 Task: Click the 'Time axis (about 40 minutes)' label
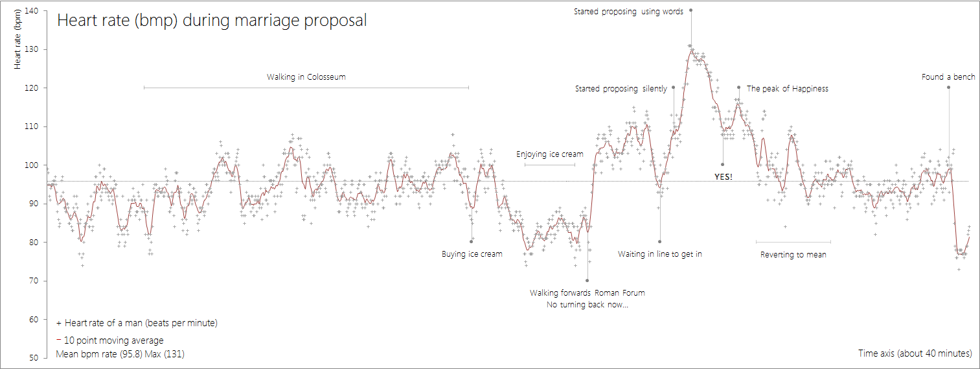click(x=915, y=353)
